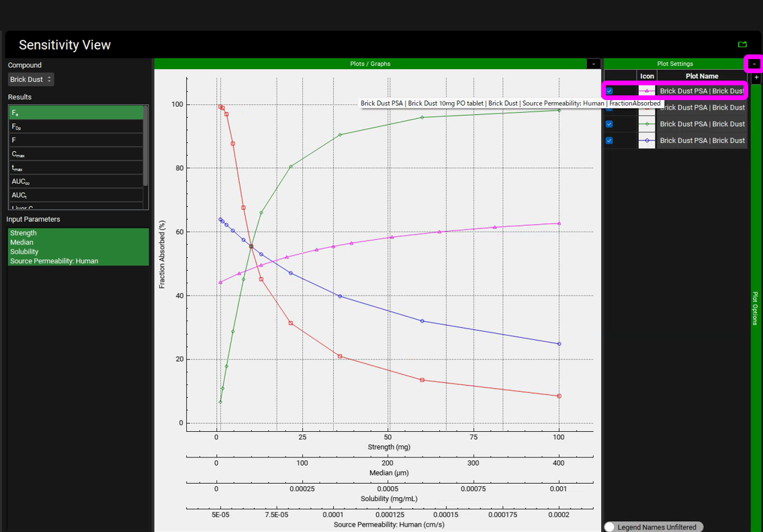Uncheck the blue plot visibility checkbox

tap(609, 141)
